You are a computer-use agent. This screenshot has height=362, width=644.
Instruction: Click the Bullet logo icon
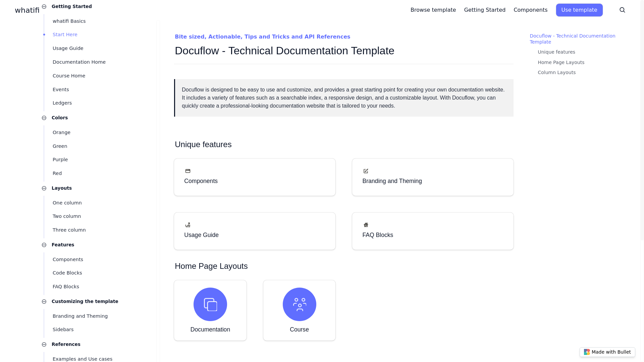[x=587, y=352]
